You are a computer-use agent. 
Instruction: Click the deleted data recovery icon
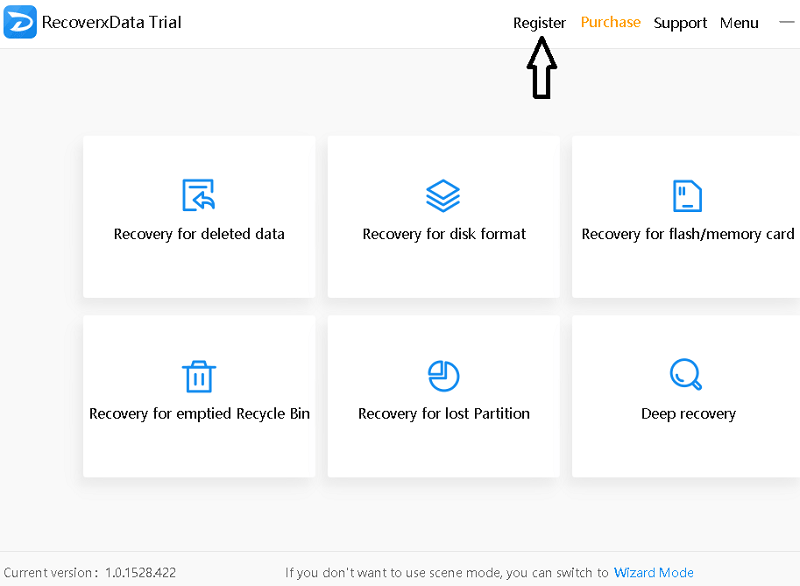pos(199,195)
